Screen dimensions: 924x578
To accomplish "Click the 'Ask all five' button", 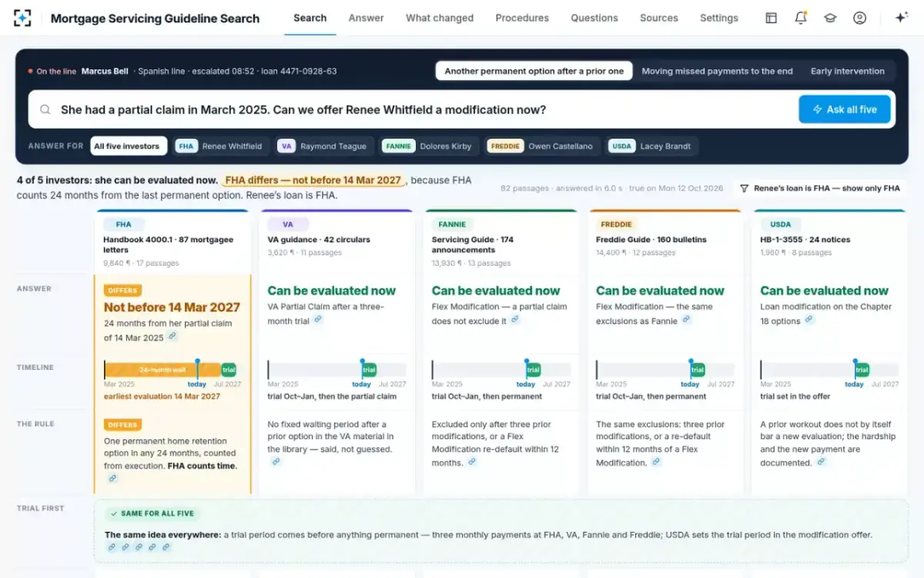I will pos(845,109).
